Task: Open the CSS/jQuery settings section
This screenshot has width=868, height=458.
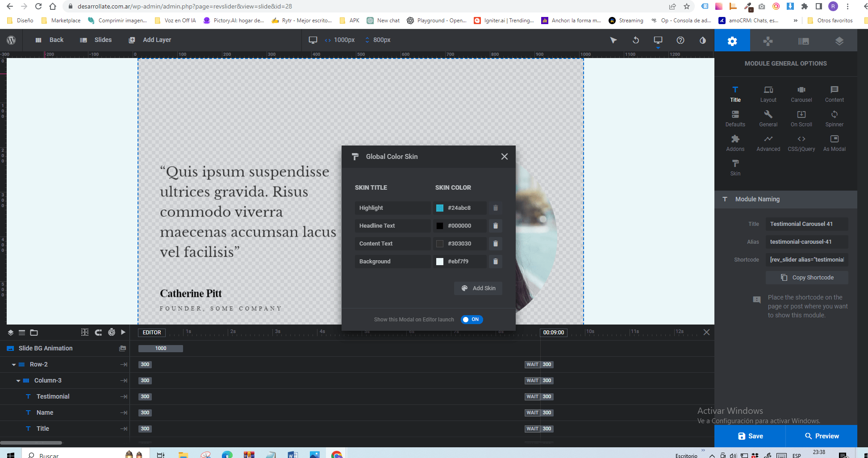Action: pos(801,143)
